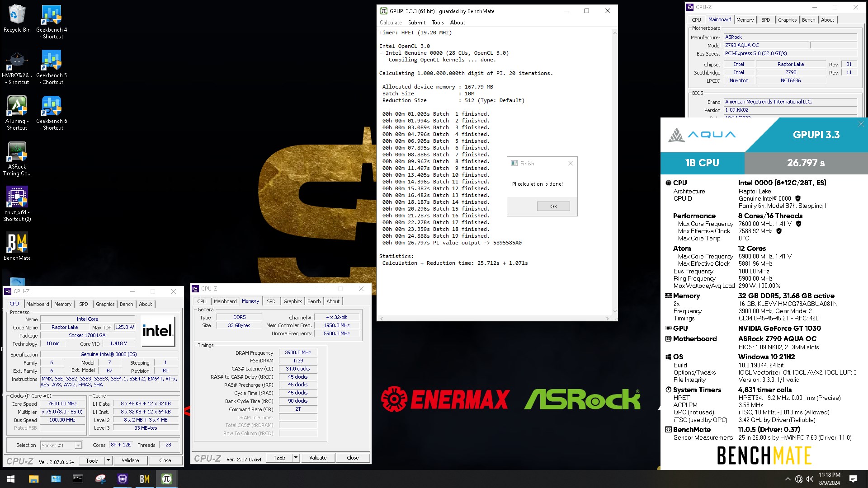Viewport: 868px width, 488px height.
Task: Click the Core Speed 7600.00 MHz field
Action: click(x=63, y=404)
